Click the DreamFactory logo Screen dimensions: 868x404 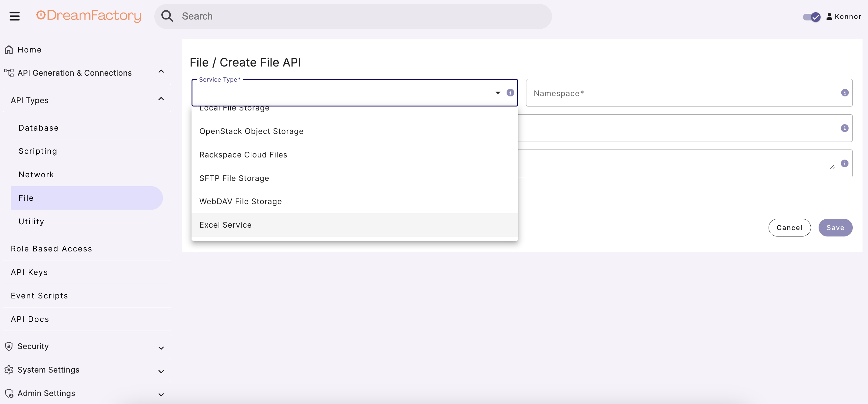[x=88, y=16]
